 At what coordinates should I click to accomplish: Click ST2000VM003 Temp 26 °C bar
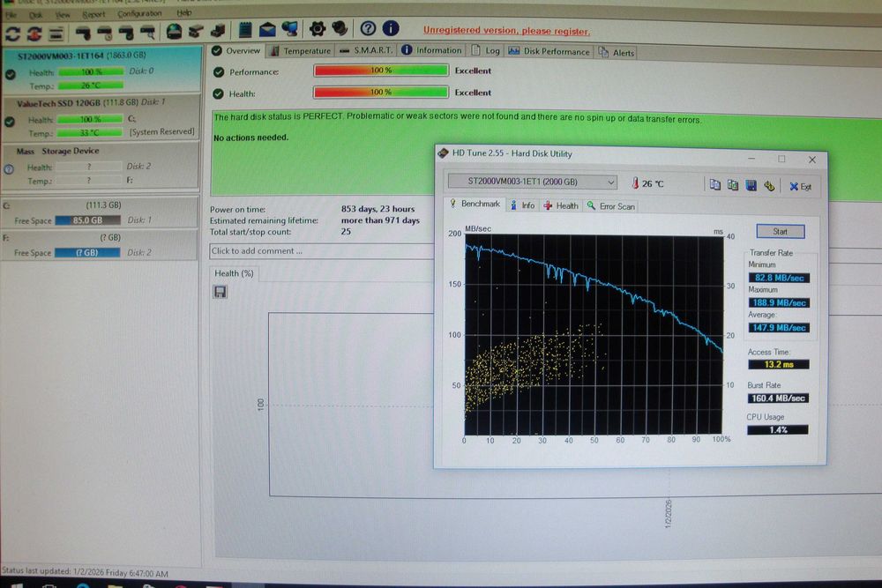click(90, 86)
